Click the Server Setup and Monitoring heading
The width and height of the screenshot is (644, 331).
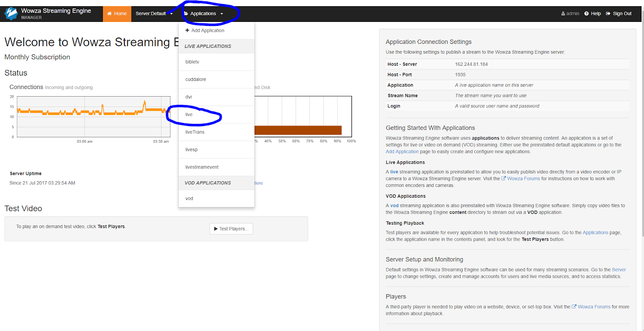424,259
